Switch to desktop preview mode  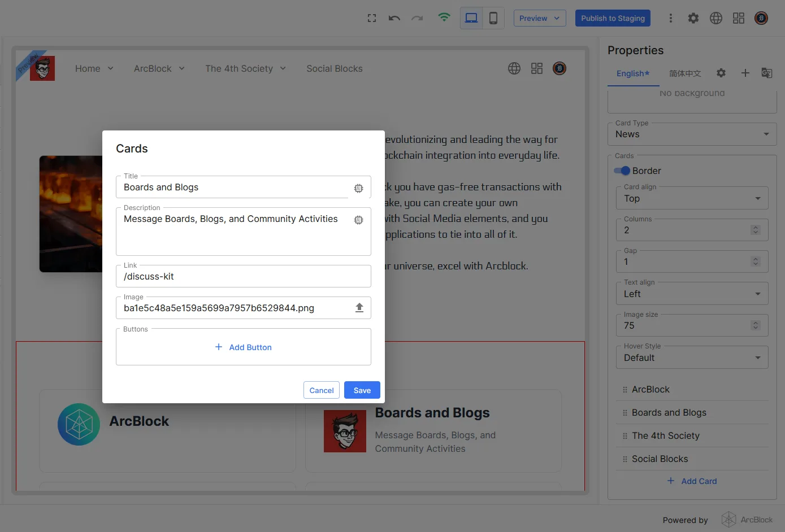(471, 18)
